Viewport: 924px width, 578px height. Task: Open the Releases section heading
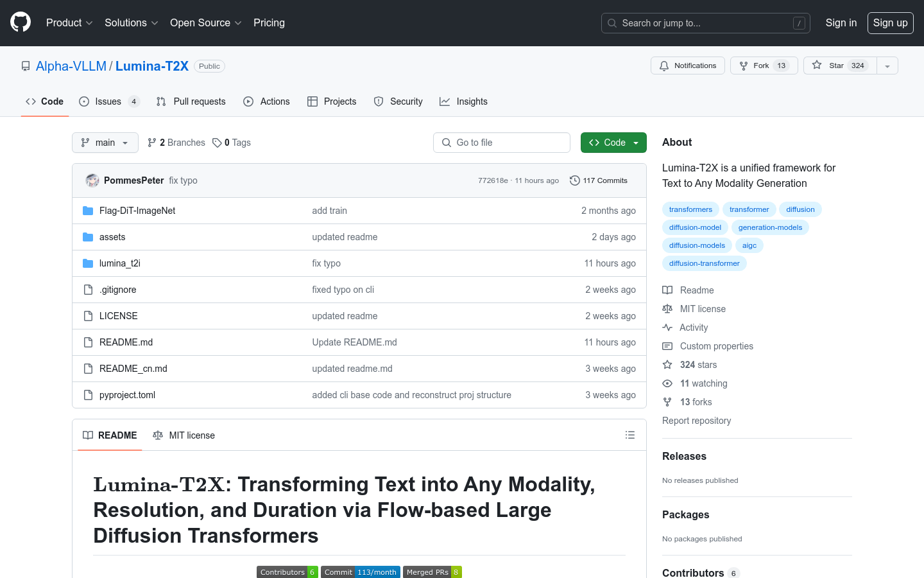pos(684,457)
